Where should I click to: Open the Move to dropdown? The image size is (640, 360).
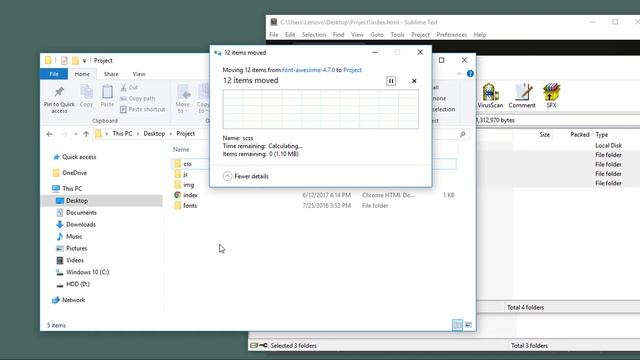(x=182, y=99)
